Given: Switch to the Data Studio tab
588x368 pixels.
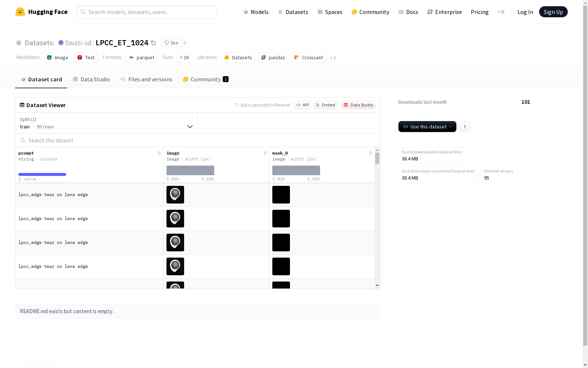Looking at the screenshot, I should [92, 79].
